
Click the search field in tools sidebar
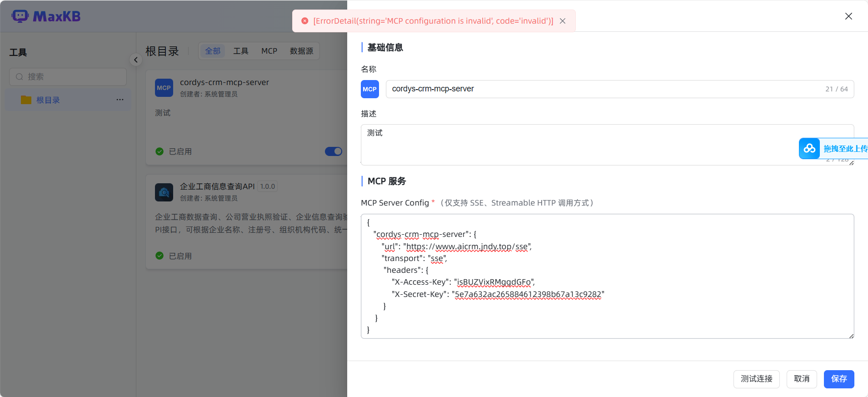(x=68, y=77)
